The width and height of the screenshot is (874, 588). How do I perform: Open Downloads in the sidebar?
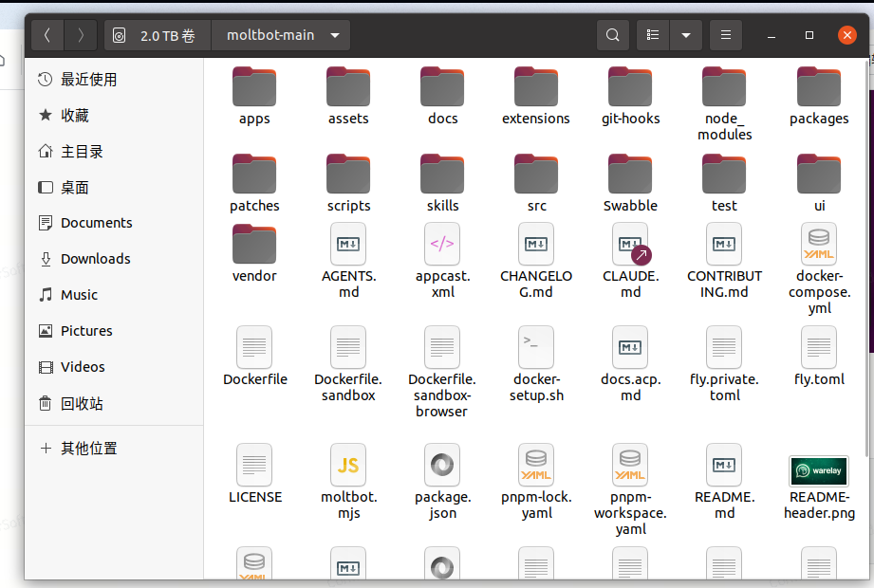(x=95, y=259)
